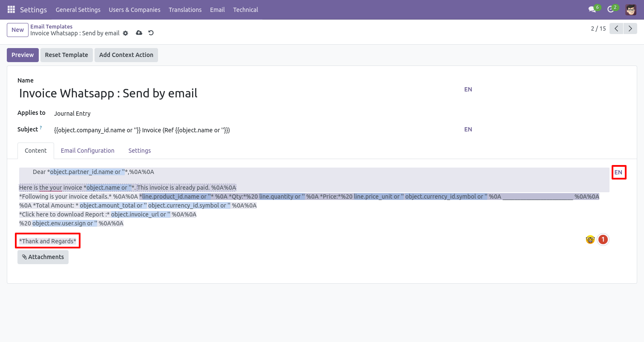Go to next record with right chevron
Image resolution: width=644 pixels, height=342 pixels.
tap(630, 28)
